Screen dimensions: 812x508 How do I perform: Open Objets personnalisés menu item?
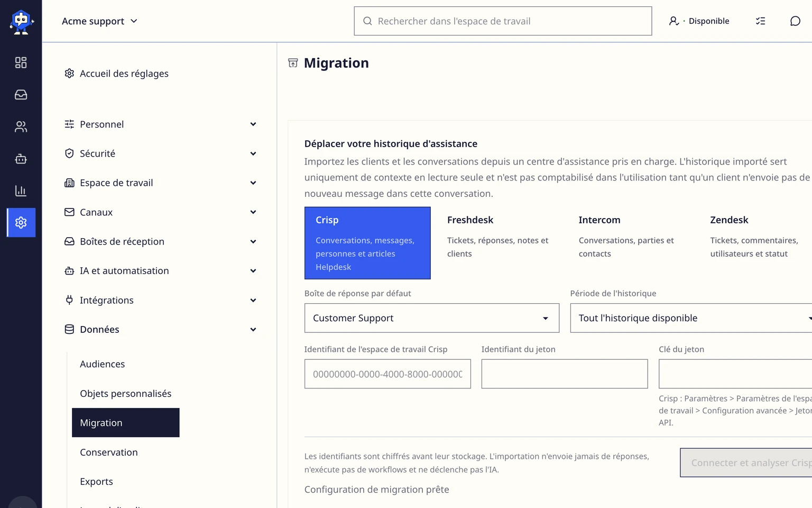pyautogui.click(x=126, y=394)
